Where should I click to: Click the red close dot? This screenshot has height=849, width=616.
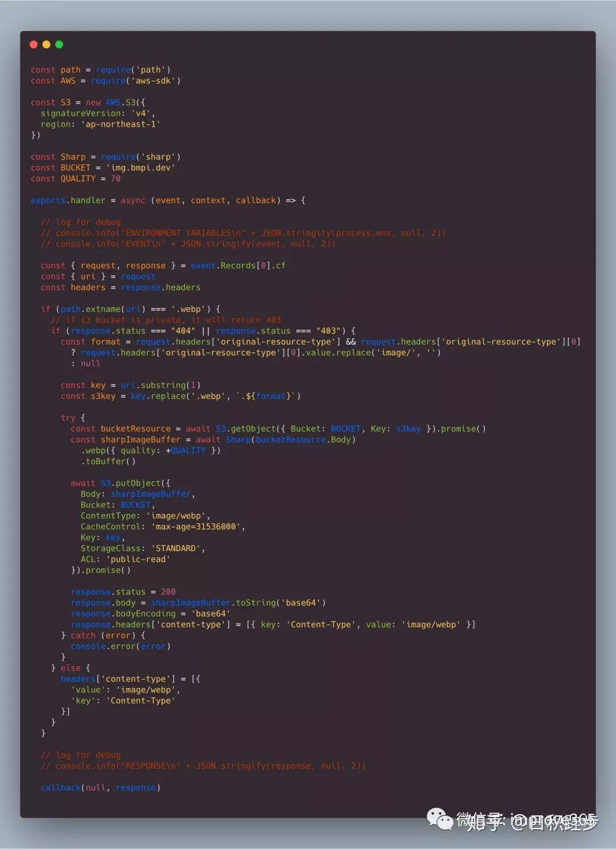click(34, 45)
